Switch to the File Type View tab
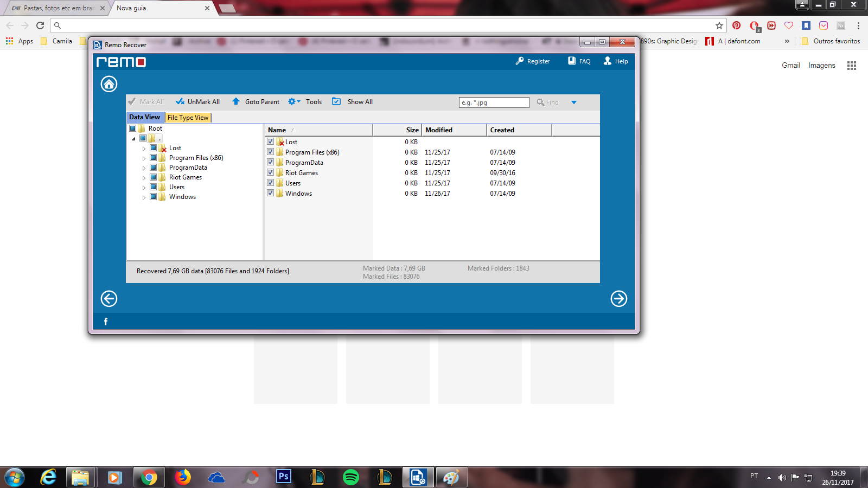 click(x=188, y=118)
